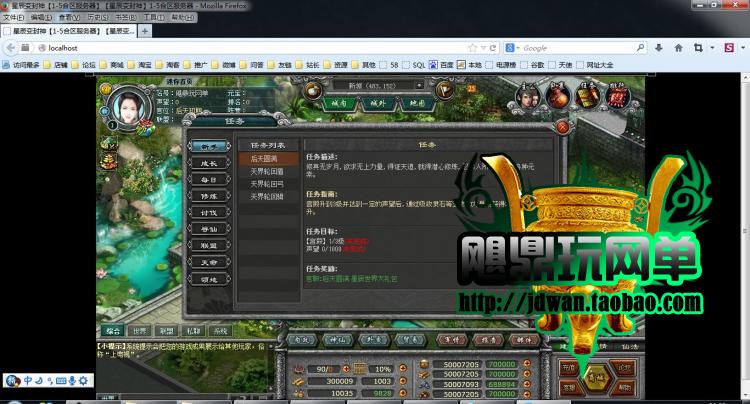Image resolution: width=750 pixels, height=404 pixels.
Task: Click Firefox back button
Action: pos(11,48)
